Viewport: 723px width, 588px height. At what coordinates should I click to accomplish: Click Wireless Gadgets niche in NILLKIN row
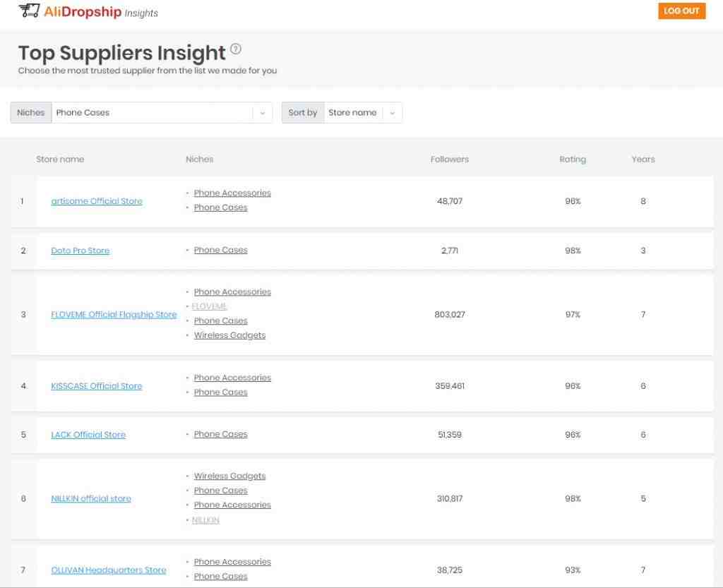[229, 476]
